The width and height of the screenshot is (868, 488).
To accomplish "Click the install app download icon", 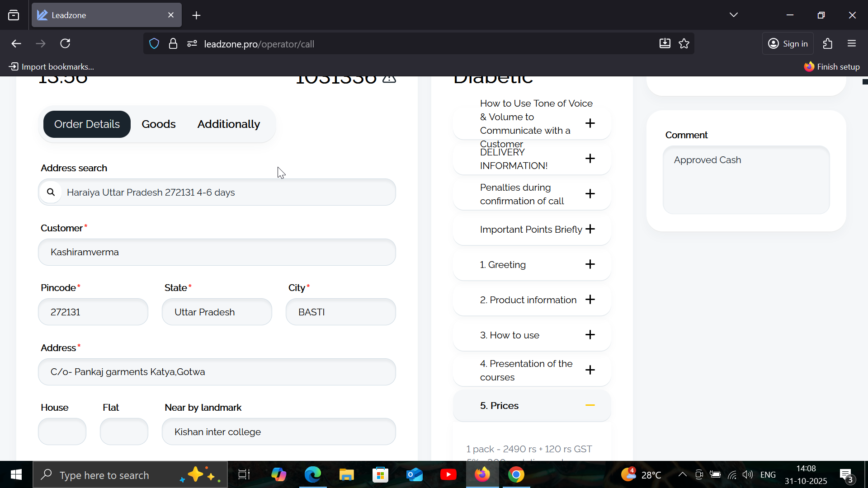I will 665,44.
